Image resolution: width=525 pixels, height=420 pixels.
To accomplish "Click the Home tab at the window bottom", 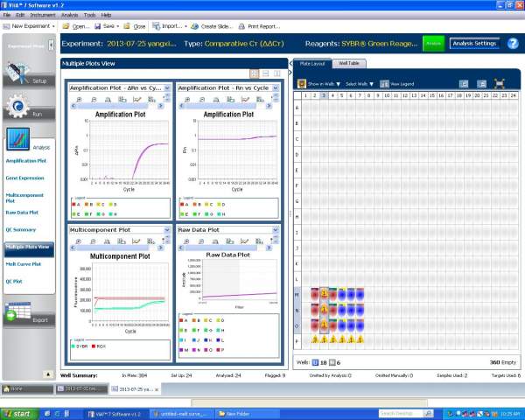I will point(27,388).
